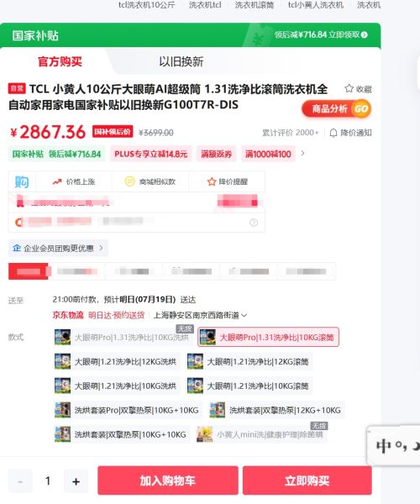Click the 商城相似款 smiley icon
Image resolution: width=420 pixels, height=504 pixels.
[129, 181]
